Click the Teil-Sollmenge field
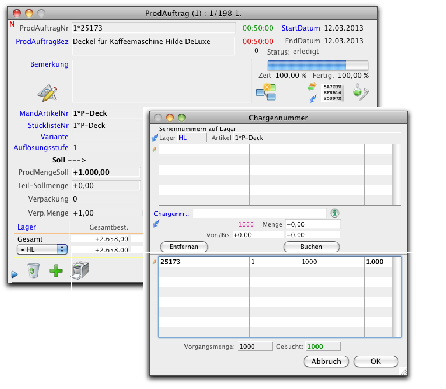Viewport: 446px width, 389px height. point(106,185)
